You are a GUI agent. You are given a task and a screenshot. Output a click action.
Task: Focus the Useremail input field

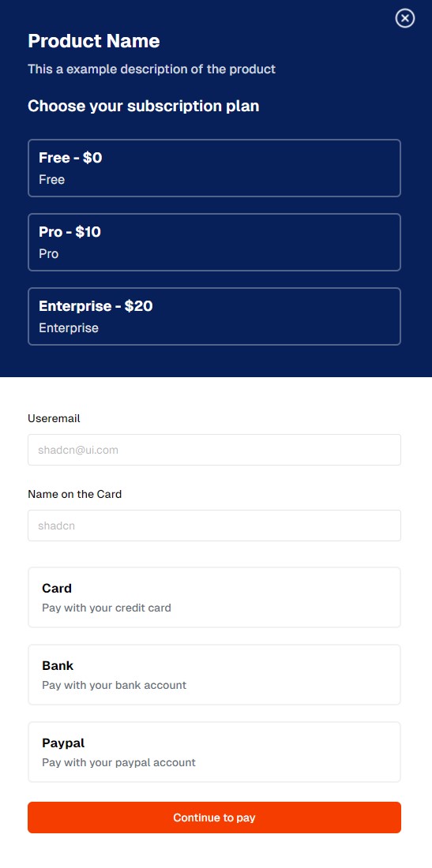tap(214, 450)
